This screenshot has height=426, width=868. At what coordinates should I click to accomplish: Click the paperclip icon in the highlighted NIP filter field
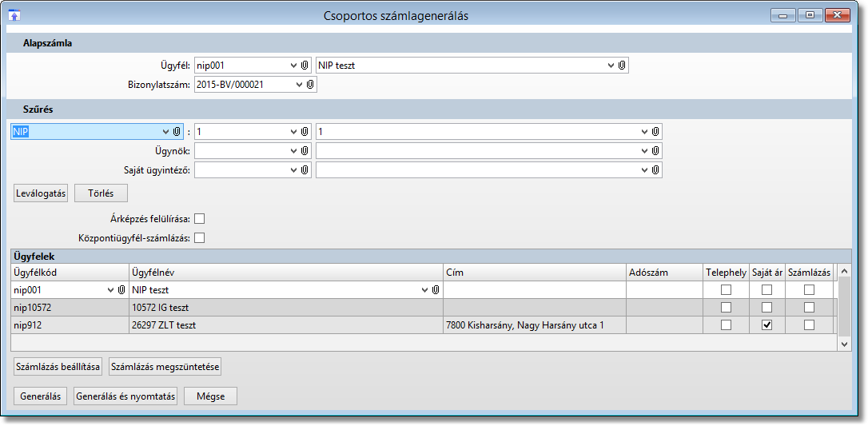tap(177, 132)
